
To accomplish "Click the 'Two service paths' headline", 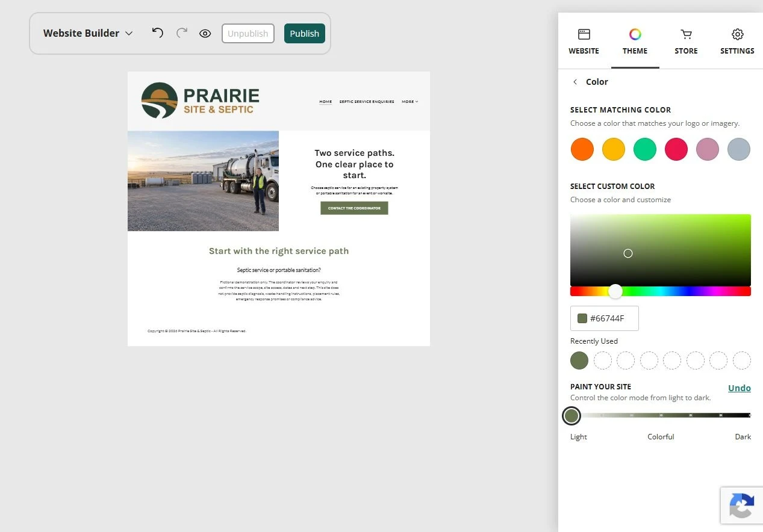I will (x=354, y=164).
